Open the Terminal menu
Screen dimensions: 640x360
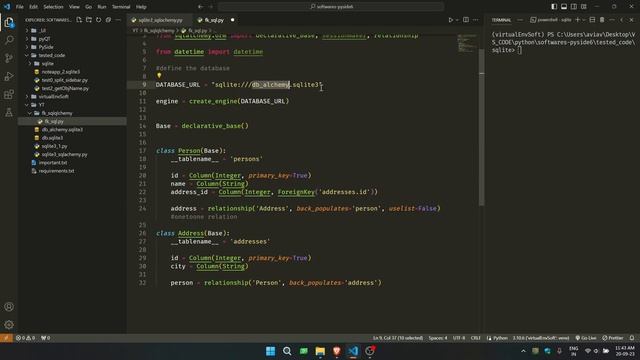click(121, 7)
